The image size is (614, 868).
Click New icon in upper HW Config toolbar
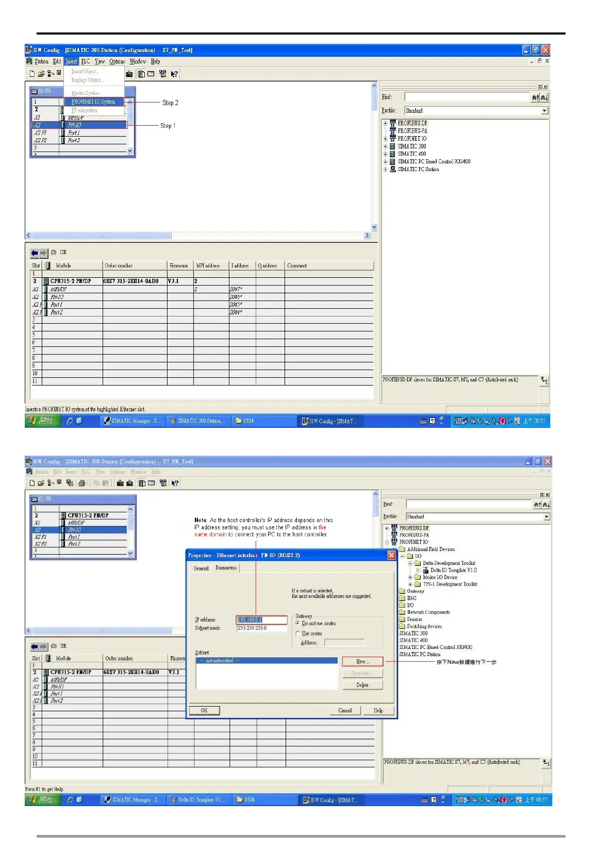tap(32, 74)
